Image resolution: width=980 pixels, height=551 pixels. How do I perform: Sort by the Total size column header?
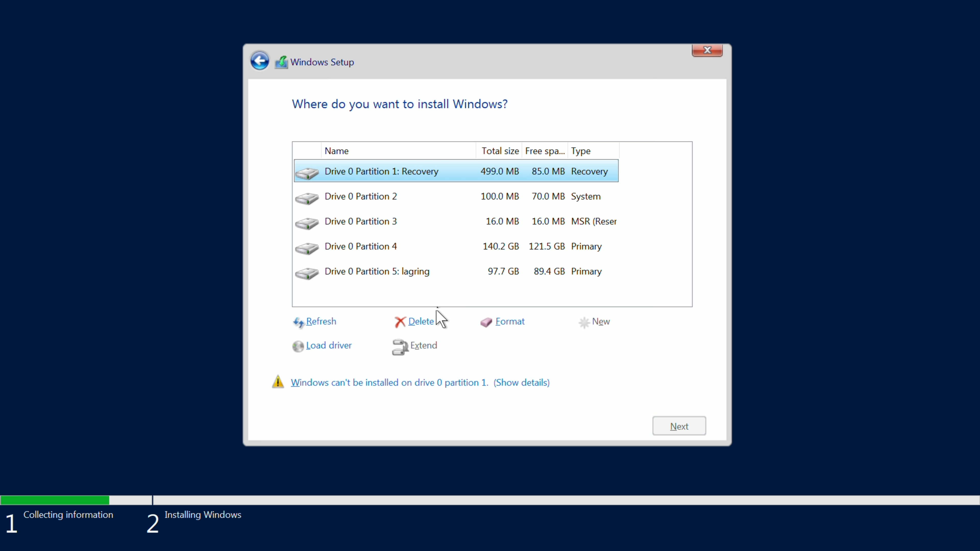(x=499, y=151)
